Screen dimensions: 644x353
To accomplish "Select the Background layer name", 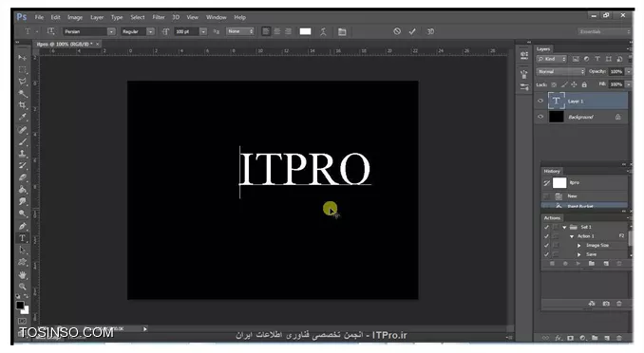I will point(580,117).
